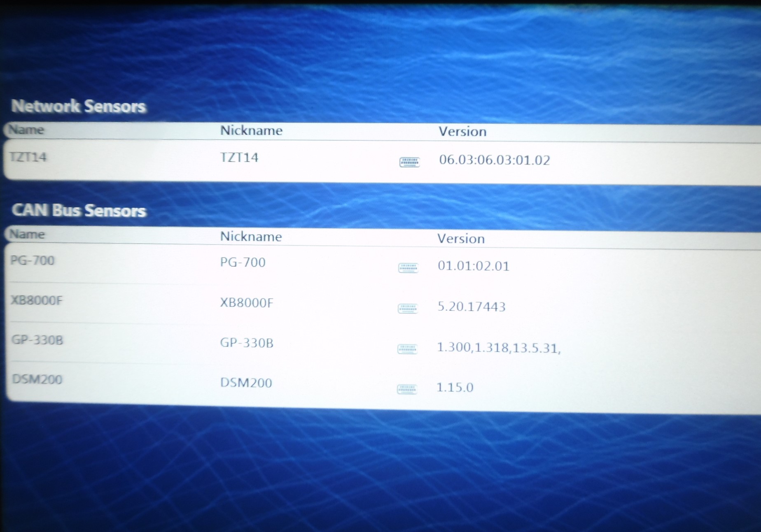
Task: Click Nickname column header in Network Sensors
Action: click(251, 130)
